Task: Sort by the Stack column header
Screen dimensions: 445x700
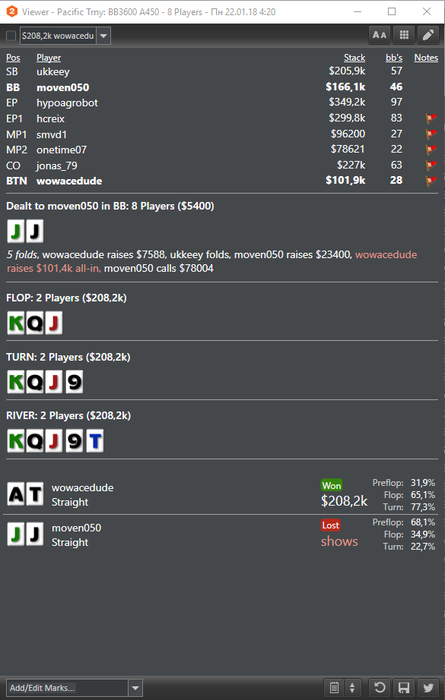Action: click(354, 58)
